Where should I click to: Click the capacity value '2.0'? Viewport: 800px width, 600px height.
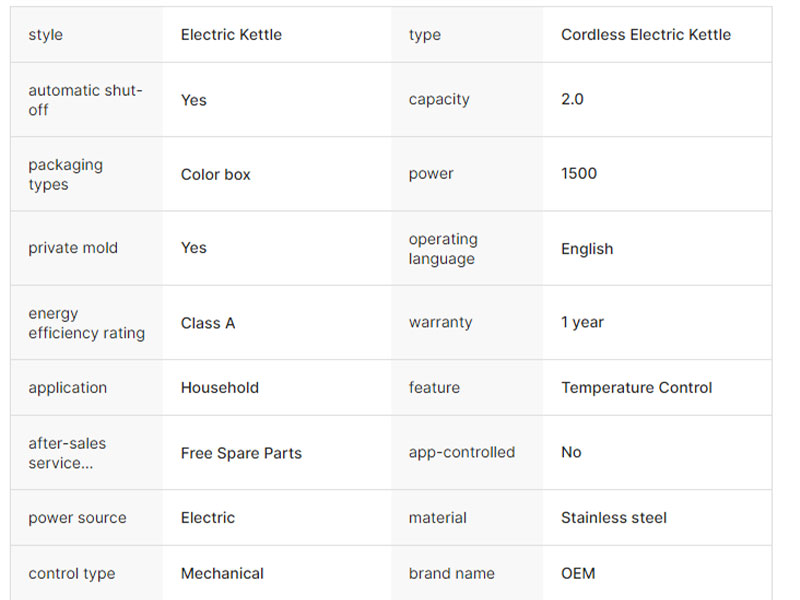click(572, 100)
